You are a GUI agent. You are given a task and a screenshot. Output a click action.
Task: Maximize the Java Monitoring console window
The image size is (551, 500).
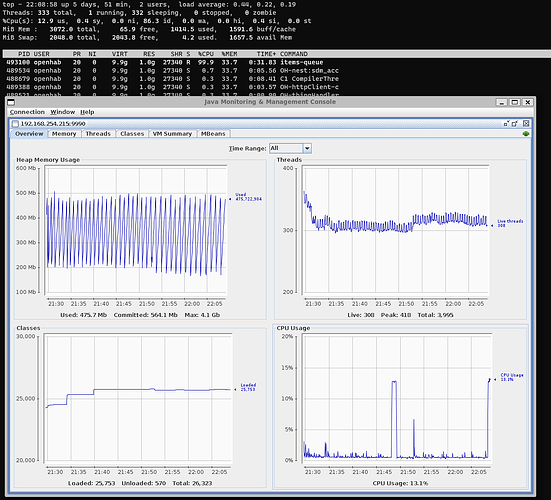pyautogui.click(x=514, y=102)
